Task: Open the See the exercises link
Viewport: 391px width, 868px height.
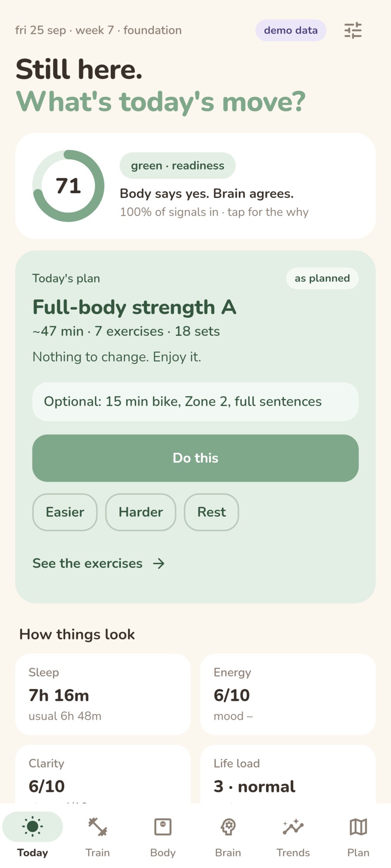Action: pyautogui.click(x=87, y=564)
